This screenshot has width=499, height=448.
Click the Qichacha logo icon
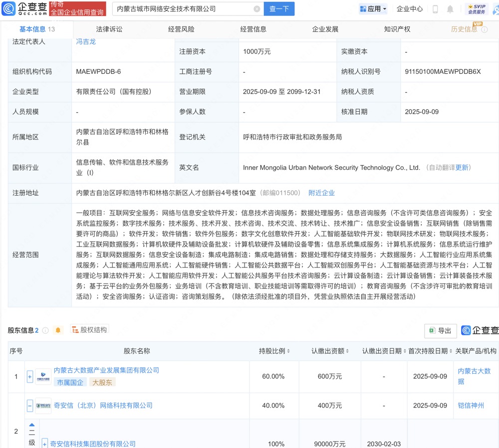(8, 8)
